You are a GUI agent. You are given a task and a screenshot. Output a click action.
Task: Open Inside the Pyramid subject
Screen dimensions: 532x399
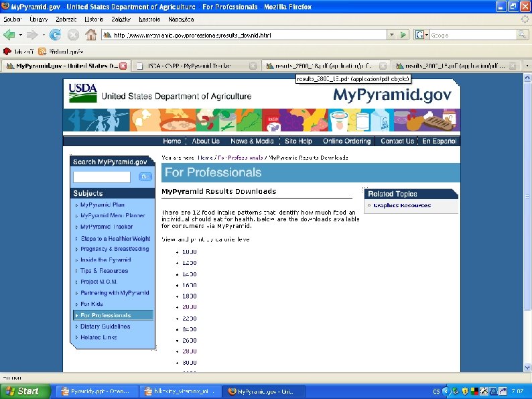(105, 260)
